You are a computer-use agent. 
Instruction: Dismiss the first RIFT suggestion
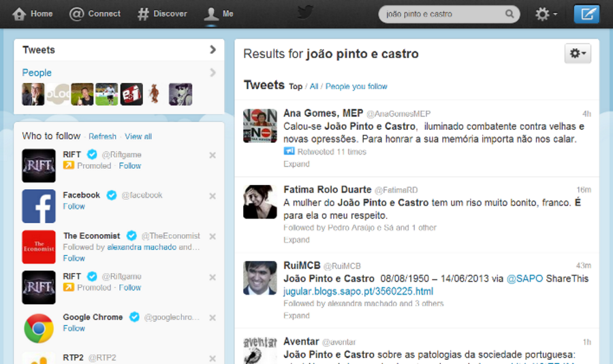(x=213, y=155)
